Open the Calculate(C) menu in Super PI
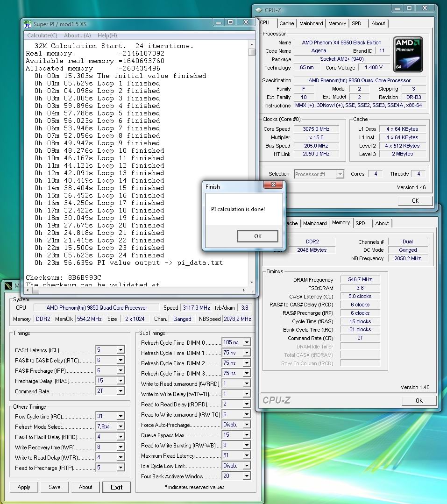 point(42,35)
